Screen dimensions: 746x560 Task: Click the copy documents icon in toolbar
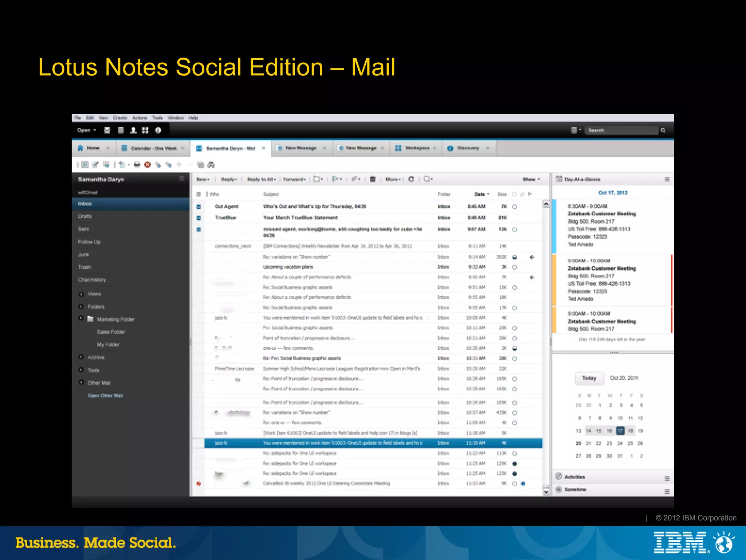[200, 165]
